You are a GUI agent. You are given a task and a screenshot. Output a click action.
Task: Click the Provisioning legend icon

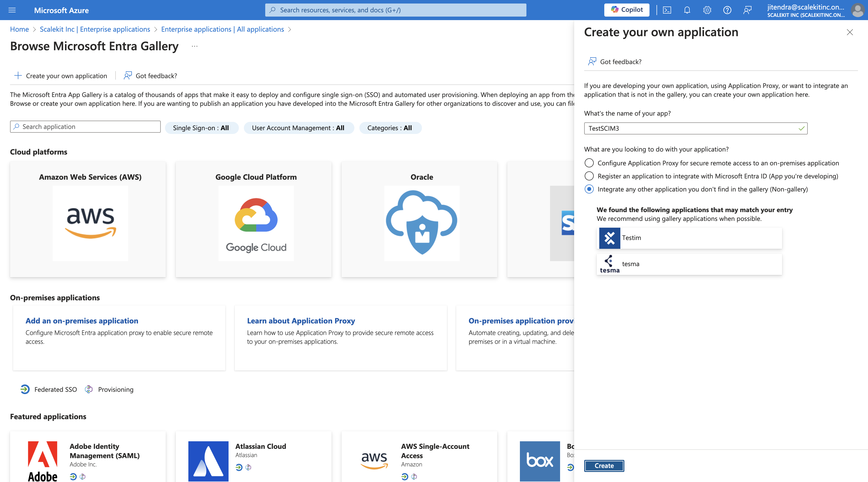point(89,389)
